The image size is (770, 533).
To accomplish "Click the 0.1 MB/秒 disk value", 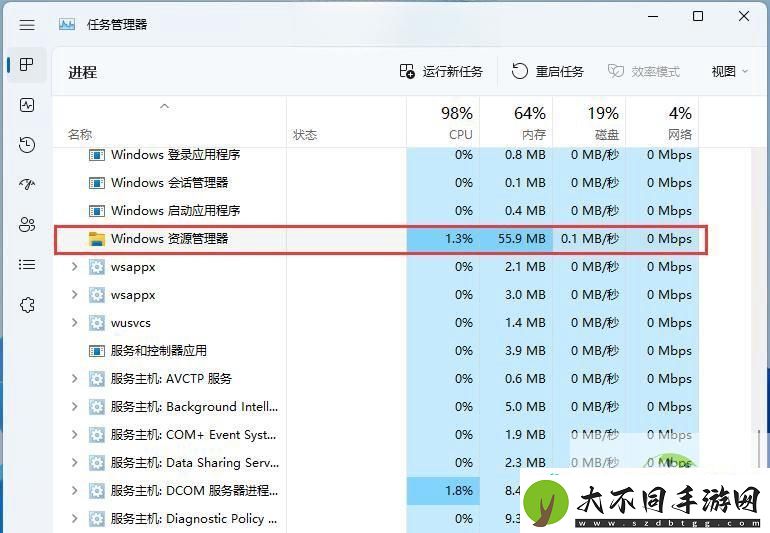I will pos(590,239).
